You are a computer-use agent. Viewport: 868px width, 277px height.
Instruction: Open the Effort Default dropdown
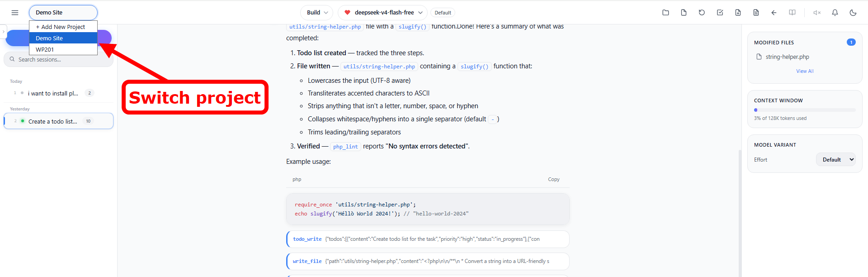836,159
